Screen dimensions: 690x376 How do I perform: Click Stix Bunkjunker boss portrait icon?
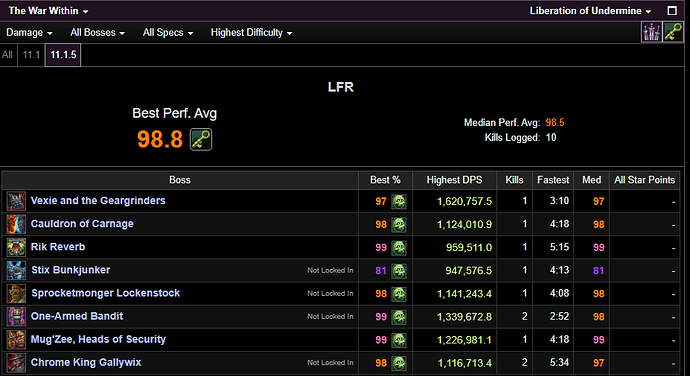[x=16, y=270]
